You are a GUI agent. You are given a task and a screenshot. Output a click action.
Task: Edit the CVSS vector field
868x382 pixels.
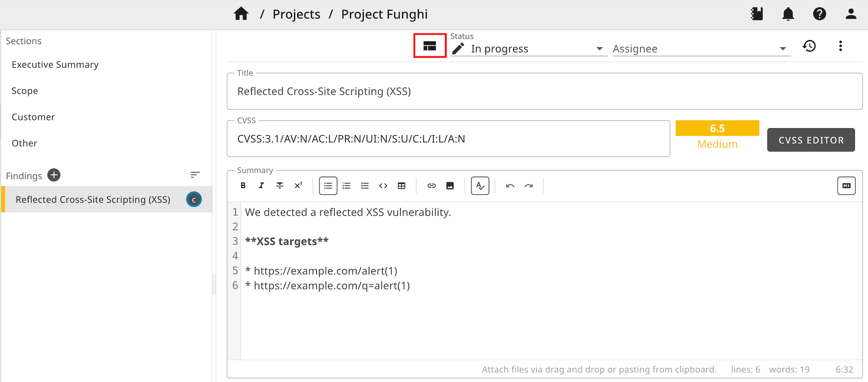[448, 139]
